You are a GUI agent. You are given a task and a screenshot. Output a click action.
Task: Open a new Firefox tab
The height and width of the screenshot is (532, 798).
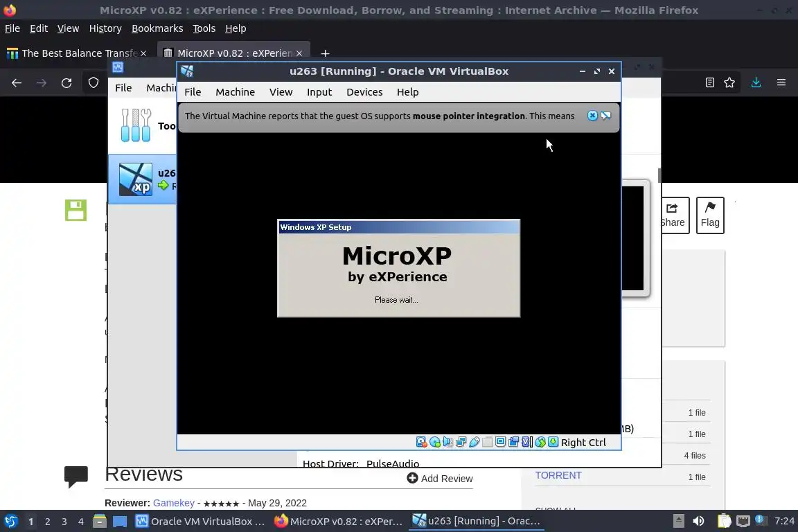click(325, 53)
